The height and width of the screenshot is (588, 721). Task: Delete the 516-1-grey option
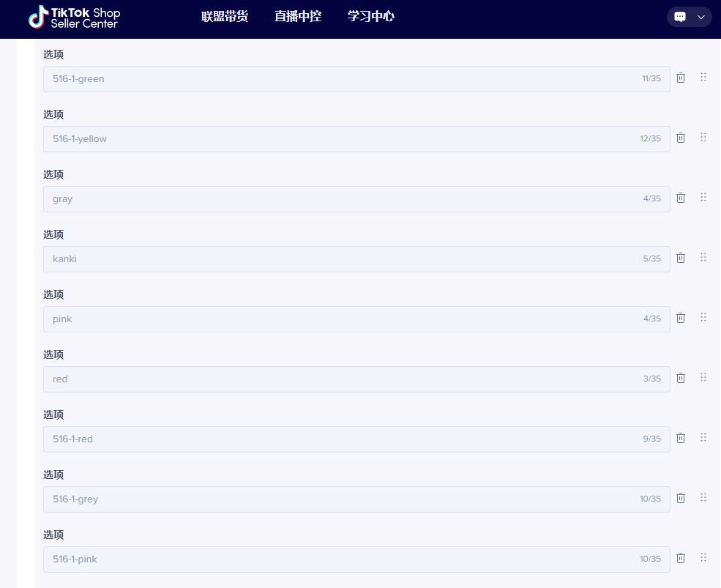(x=681, y=498)
